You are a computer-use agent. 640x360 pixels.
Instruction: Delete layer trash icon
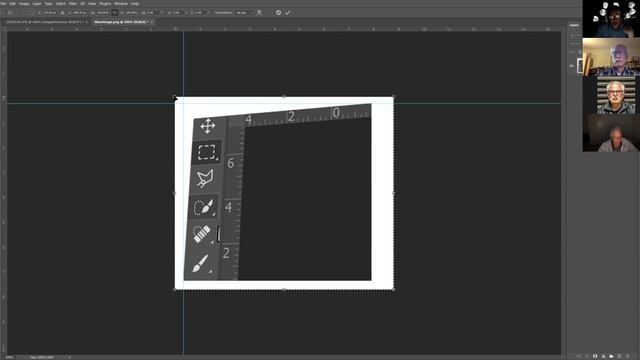pos(627,356)
